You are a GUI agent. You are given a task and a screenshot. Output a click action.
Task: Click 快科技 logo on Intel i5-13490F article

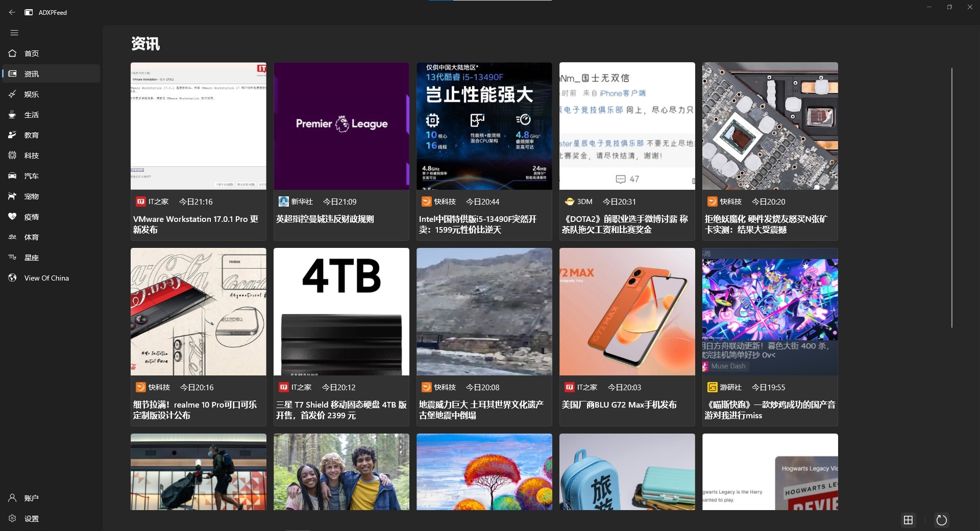coord(426,201)
